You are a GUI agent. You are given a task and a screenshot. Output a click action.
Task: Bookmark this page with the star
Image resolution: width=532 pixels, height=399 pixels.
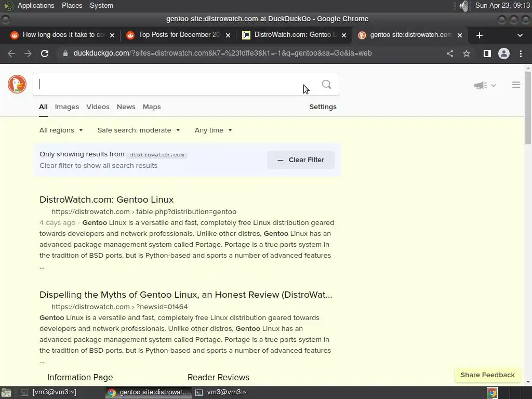pyautogui.click(x=467, y=54)
